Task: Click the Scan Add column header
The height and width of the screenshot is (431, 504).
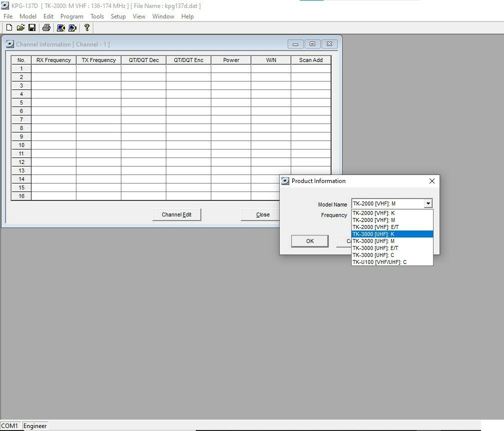Action: coord(311,60)
